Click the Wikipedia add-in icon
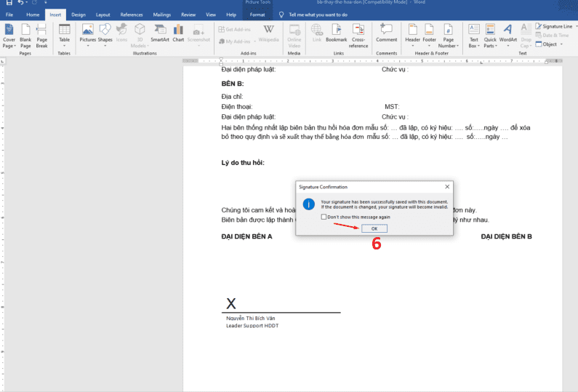This screenshot has width=578, height=392. 269,33
